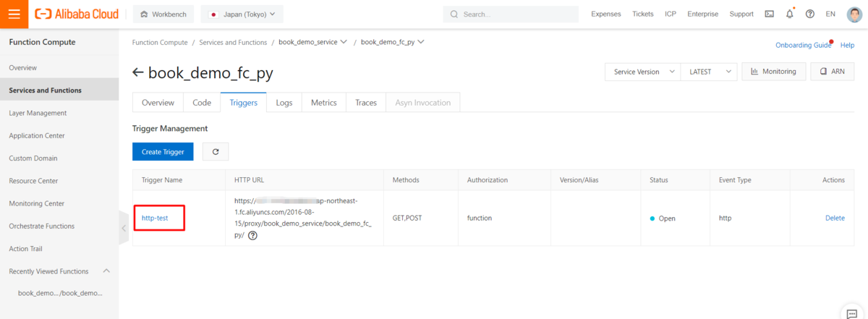Open Overview in the left sidebar
Image resolution: width=868 pixels, height=319 pixels.
tap(59, 68)
